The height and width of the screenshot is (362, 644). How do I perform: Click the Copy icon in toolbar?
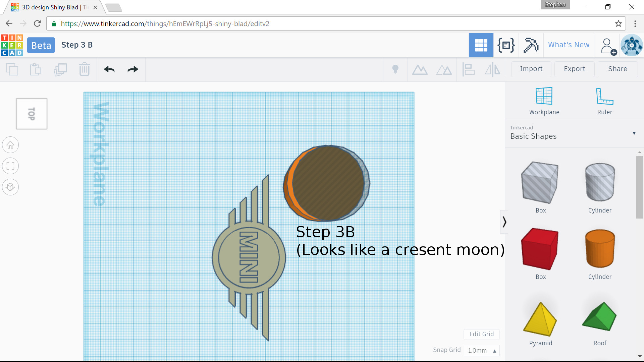tap(12, 69)
